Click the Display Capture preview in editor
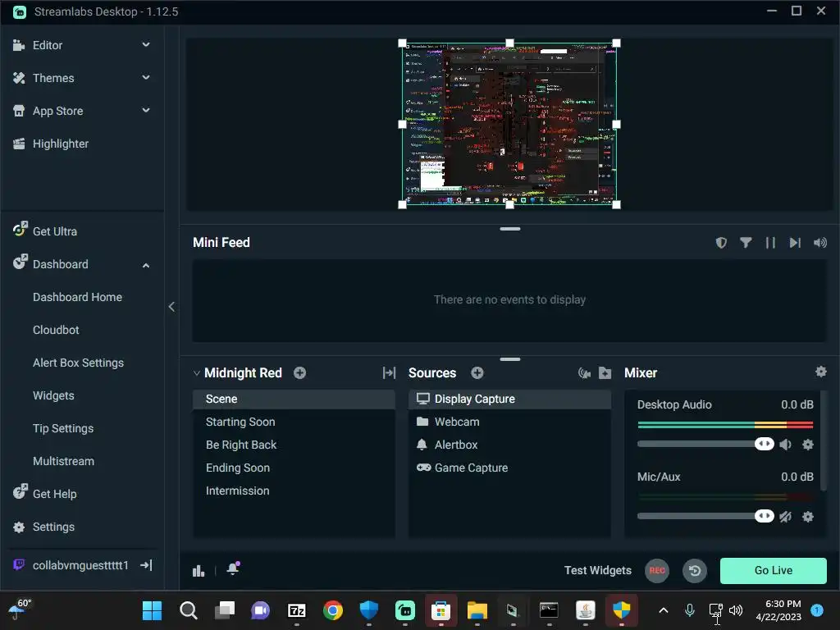 pyautogui.click(x=509, y=124)
